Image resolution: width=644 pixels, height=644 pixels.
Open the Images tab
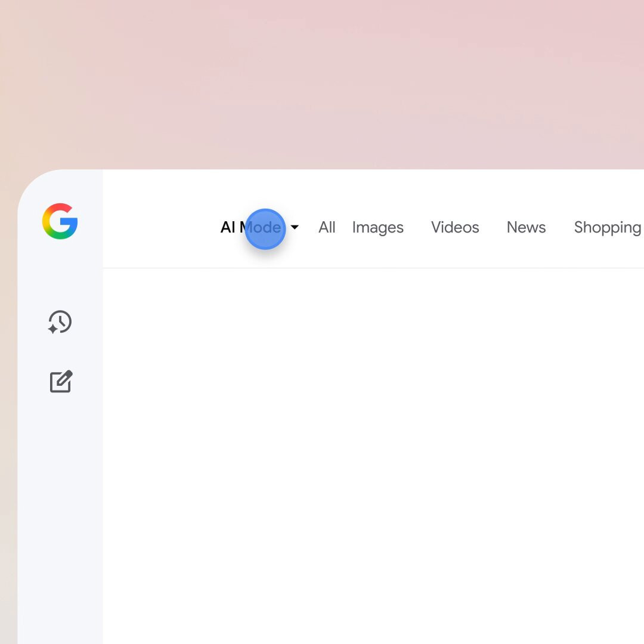378,228
